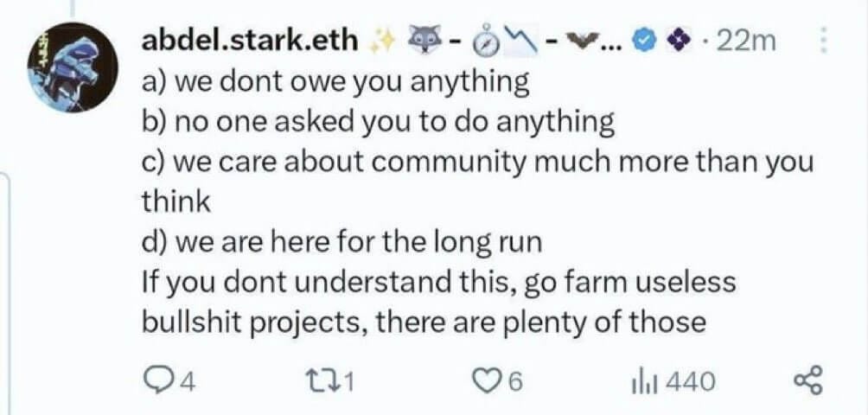Retweet this post

[x=325, y=380]
